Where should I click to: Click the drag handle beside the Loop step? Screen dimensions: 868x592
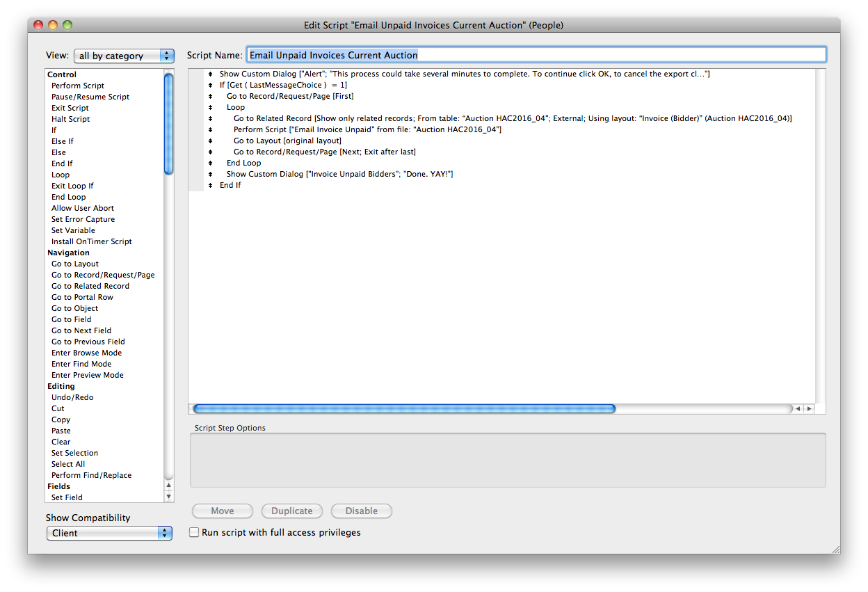pyautogui.click(x=210, y=107)
